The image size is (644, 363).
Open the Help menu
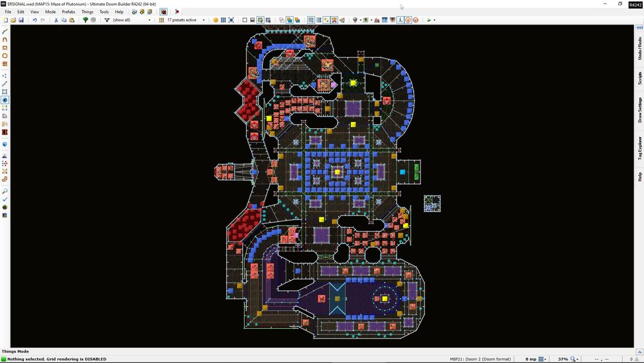click(119, 12)
